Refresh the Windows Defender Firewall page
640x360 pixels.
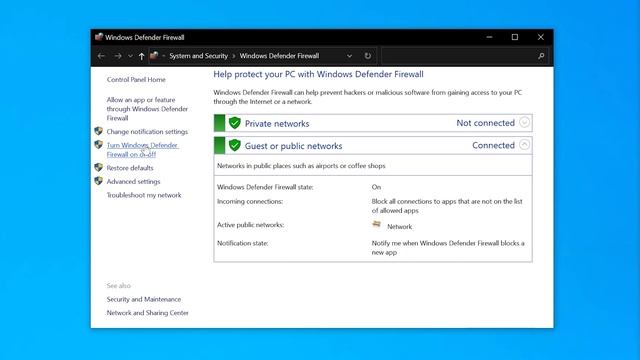[367, 56]
